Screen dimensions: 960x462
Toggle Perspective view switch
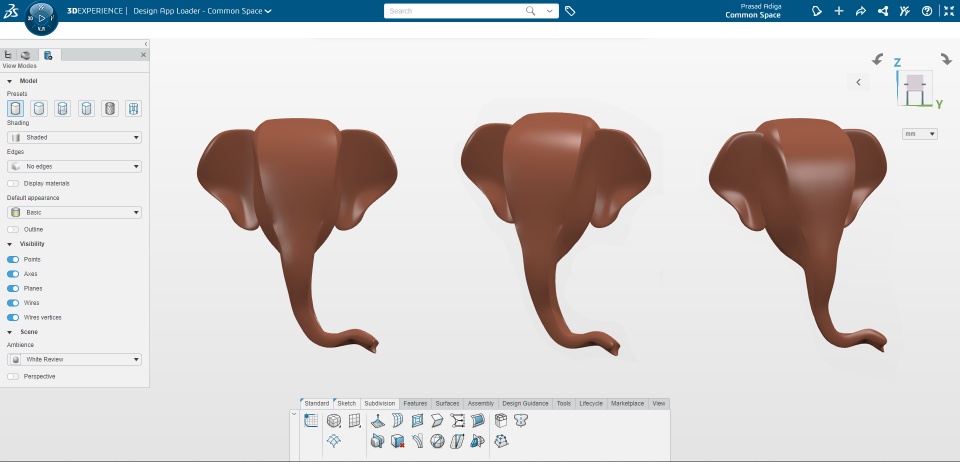click(13, 376)
